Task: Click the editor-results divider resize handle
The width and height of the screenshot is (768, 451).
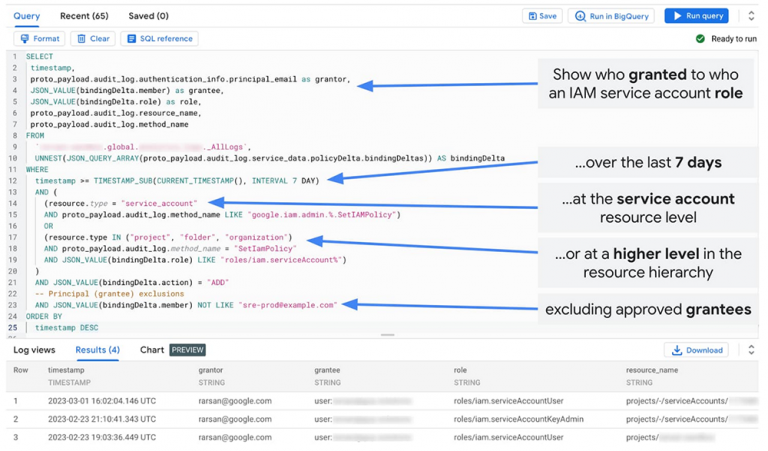Action: [387, 335]
